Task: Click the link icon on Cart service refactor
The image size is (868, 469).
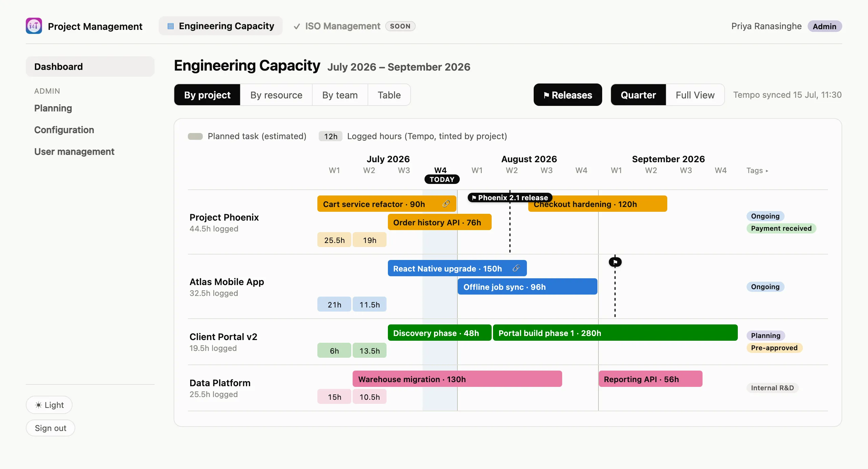Action: click(446, 204)
